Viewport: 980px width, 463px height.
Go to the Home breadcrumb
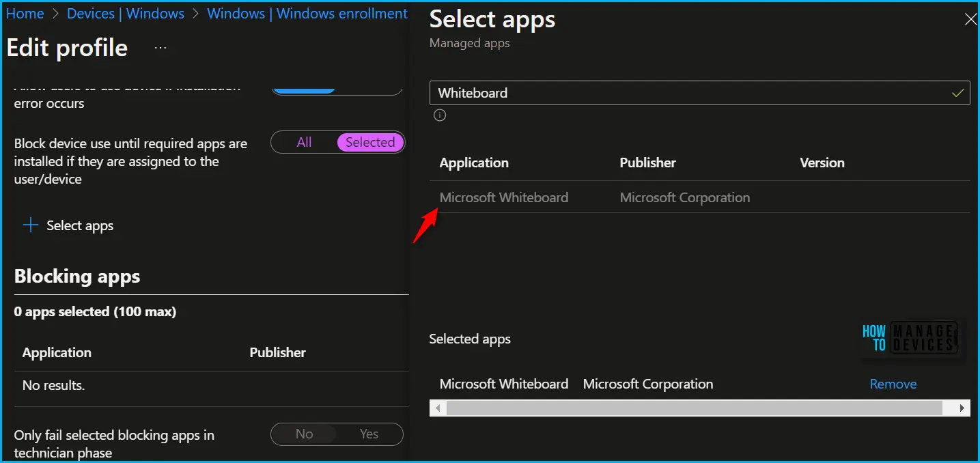25,14
